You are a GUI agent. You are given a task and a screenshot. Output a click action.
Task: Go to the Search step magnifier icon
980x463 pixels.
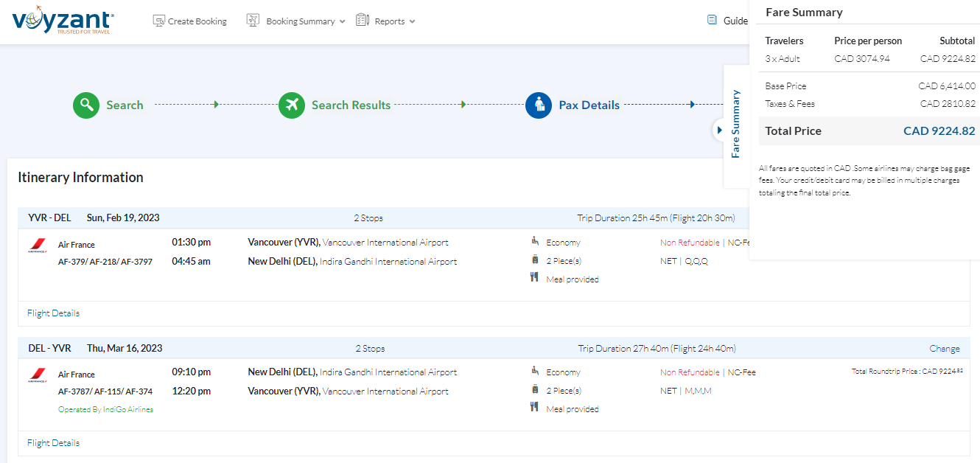tap(86, 105)
